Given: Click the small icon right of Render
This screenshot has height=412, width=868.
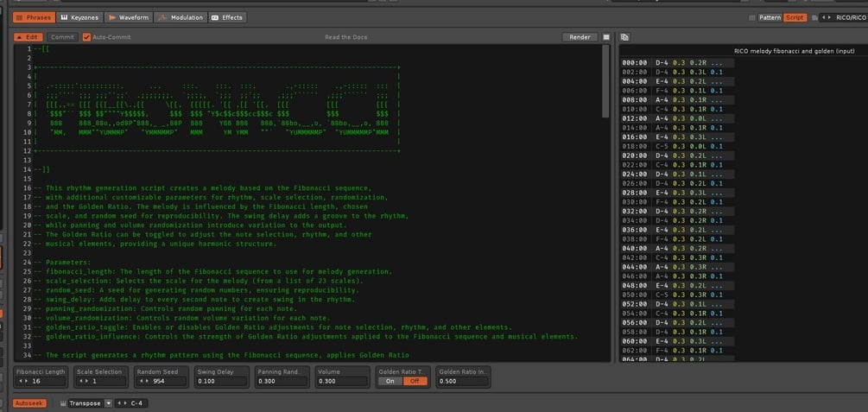Looking at the screenshot, I should tap(606, 37).
